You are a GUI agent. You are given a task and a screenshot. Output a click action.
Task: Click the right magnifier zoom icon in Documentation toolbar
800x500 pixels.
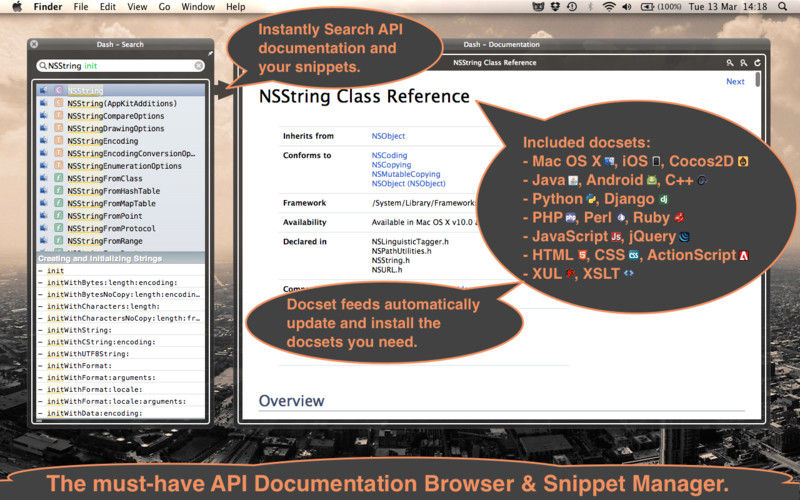(744, 63)
